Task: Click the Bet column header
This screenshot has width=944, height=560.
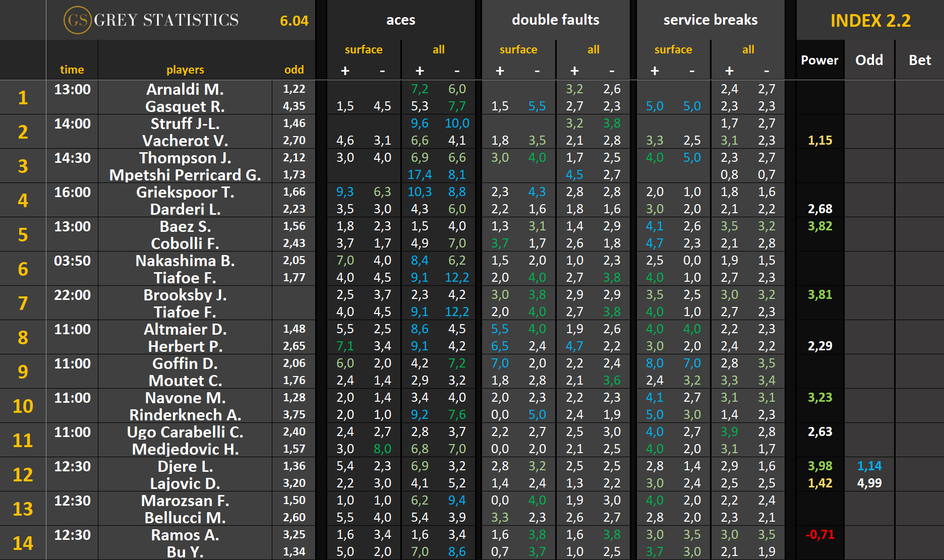Action: coord(919,60)
